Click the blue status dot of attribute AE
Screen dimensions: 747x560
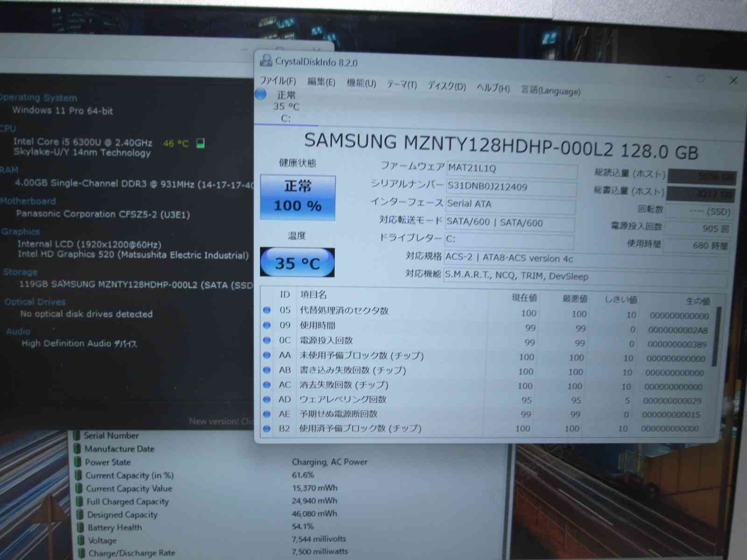click(x=267, y=414)
